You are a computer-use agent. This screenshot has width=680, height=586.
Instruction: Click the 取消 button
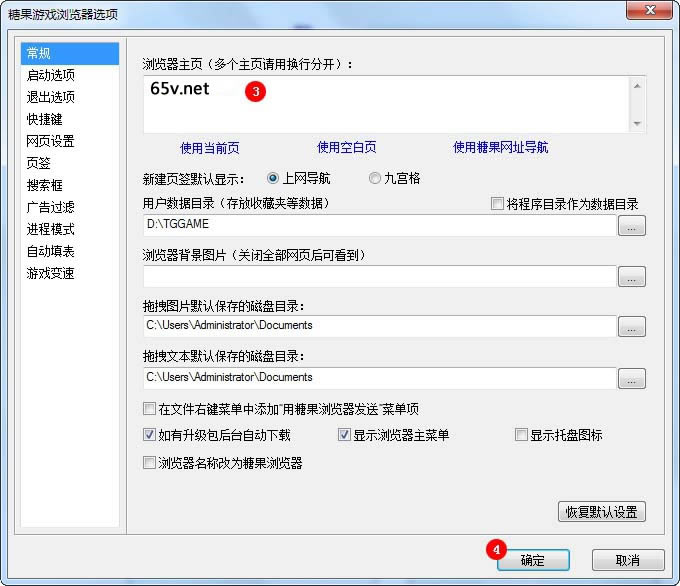pyautogui.click(x=628, y=560)
